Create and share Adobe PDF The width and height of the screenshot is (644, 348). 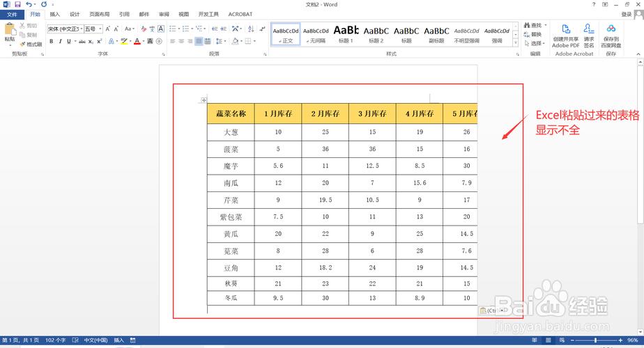tap(565, 35)
